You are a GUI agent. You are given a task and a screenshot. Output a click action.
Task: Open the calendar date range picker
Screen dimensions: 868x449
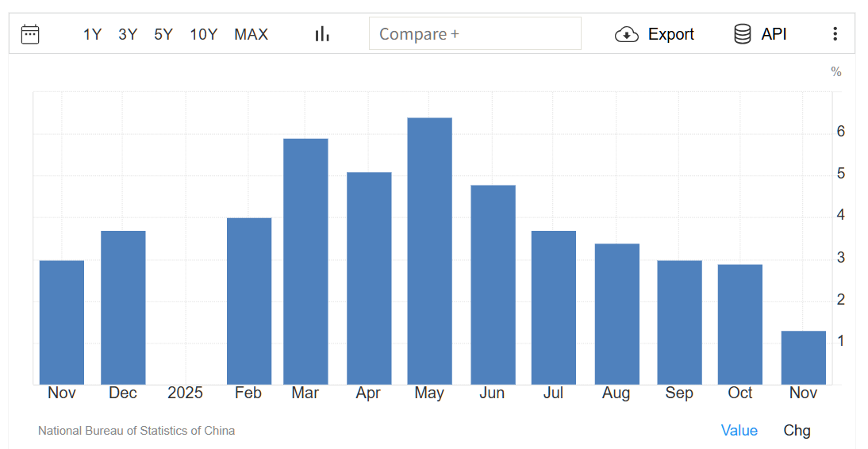click(30, 34)
